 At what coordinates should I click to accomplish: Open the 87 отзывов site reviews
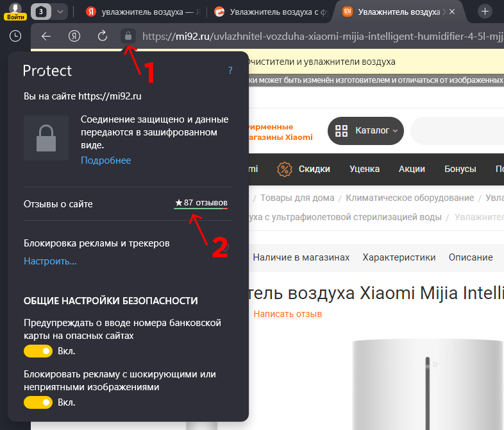[x=201, y=203]
